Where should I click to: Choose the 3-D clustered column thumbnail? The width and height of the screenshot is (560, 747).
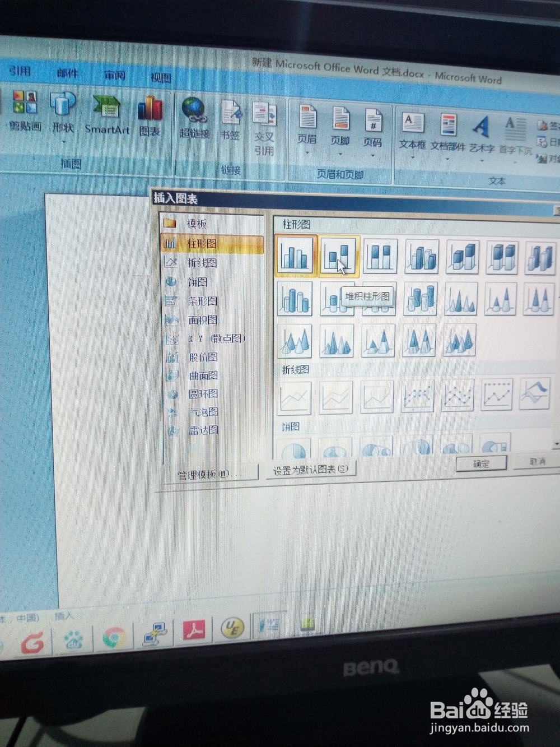tap(422, 257)
